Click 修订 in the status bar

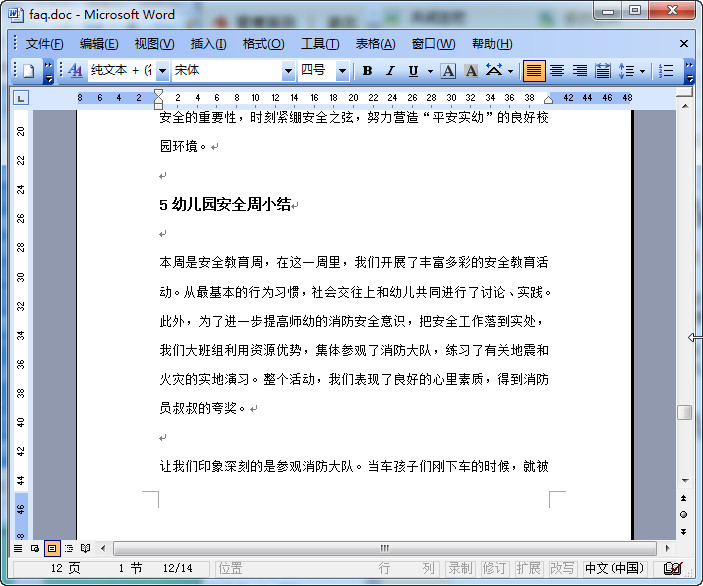[x=495, y=569]
